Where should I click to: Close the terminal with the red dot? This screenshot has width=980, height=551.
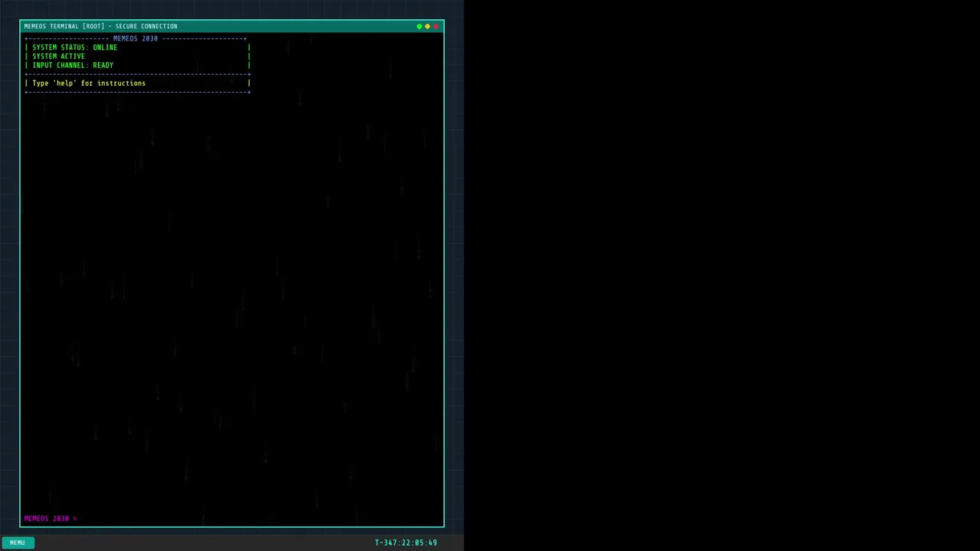pyautogui.click(x=436, y=27)
